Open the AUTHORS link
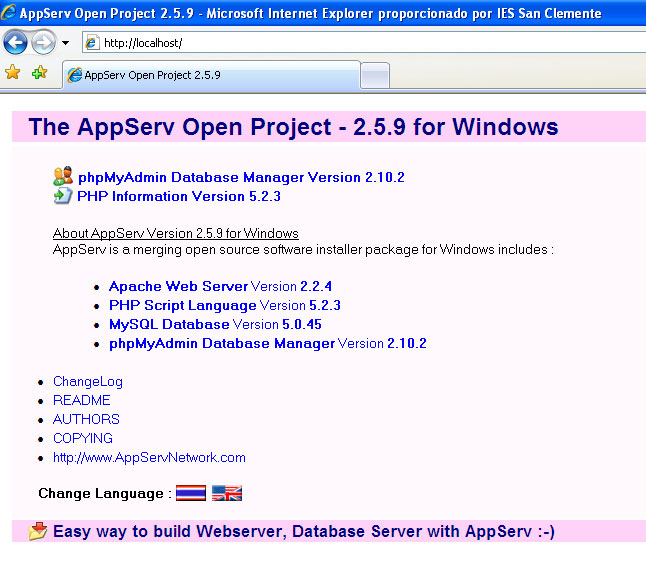The height and width of the screenshot is (564, 646). [x=86, y=419]
